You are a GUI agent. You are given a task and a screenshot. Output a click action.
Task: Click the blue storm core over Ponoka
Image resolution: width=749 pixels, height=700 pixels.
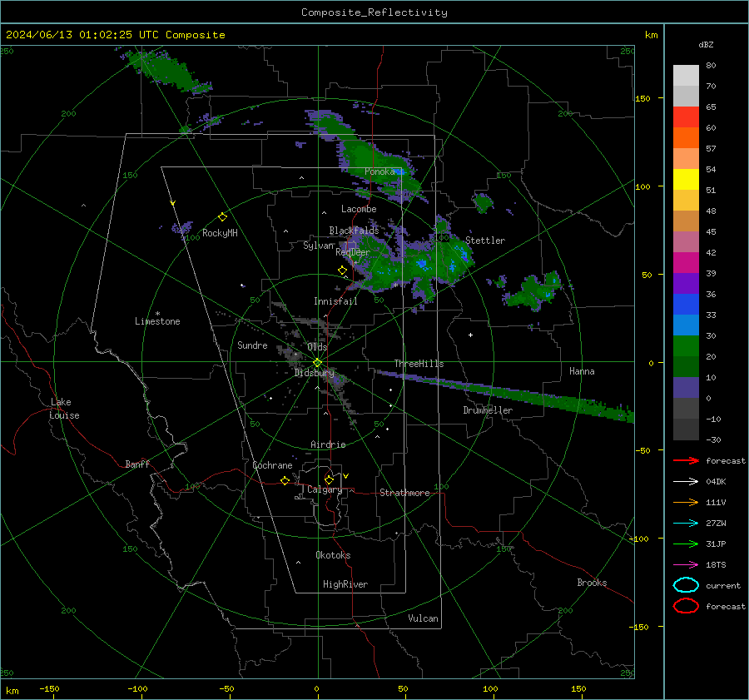point(399,171)
